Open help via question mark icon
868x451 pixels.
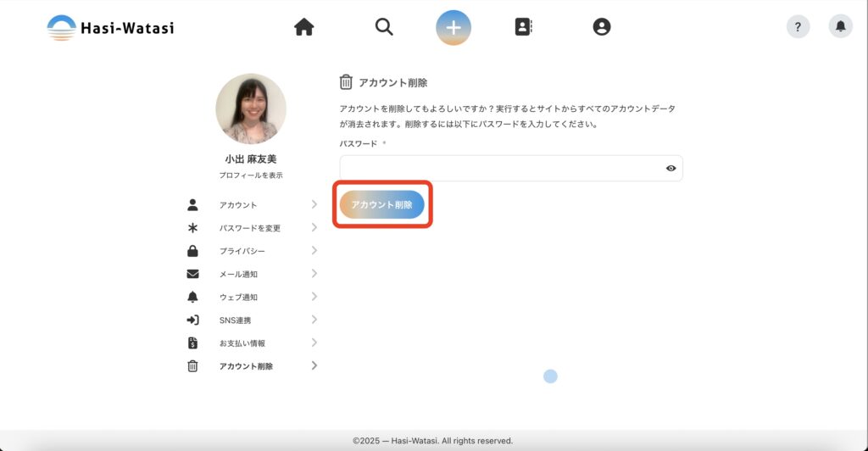(798, 26)
